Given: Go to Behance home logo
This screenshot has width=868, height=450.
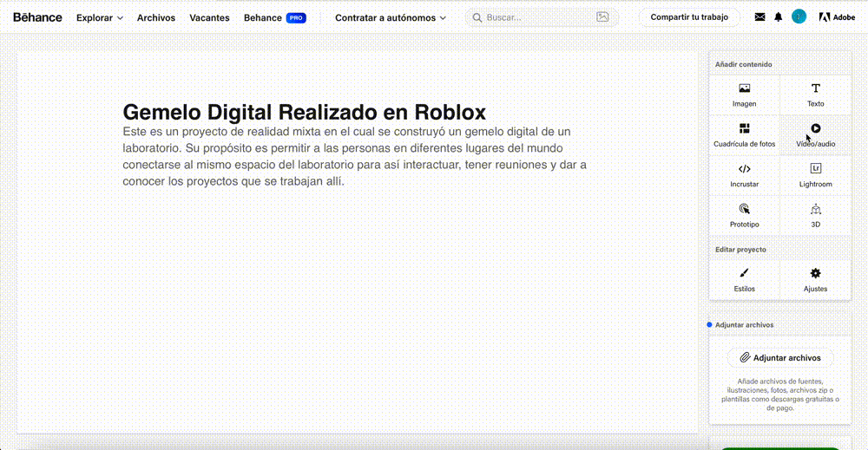Looking at the screenshot, I should tap(37, 17).
